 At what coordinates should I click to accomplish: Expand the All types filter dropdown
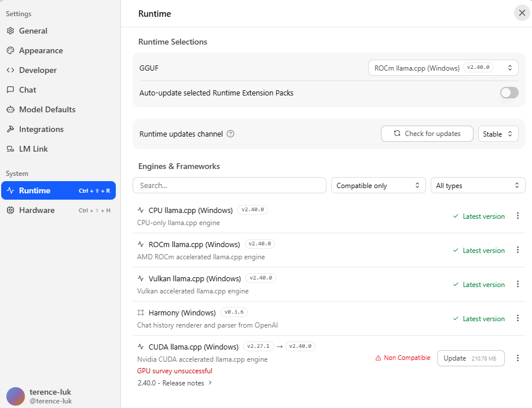[x=478, y=186]
